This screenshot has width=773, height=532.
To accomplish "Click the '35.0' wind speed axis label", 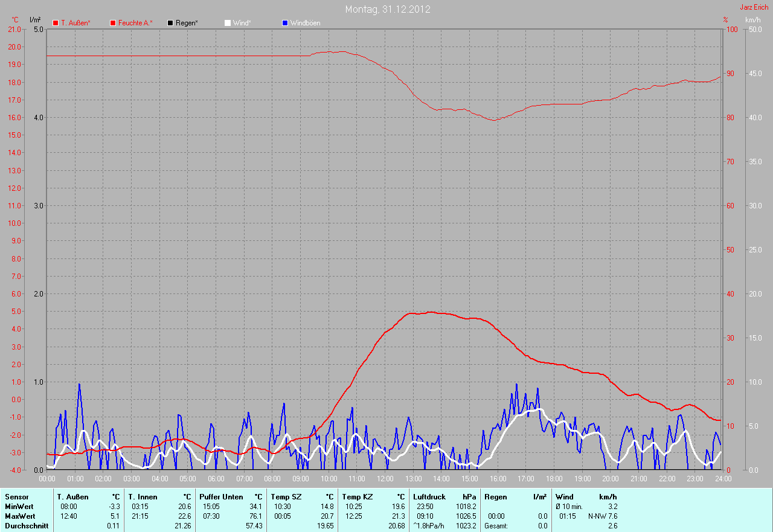I will point(755,161).
